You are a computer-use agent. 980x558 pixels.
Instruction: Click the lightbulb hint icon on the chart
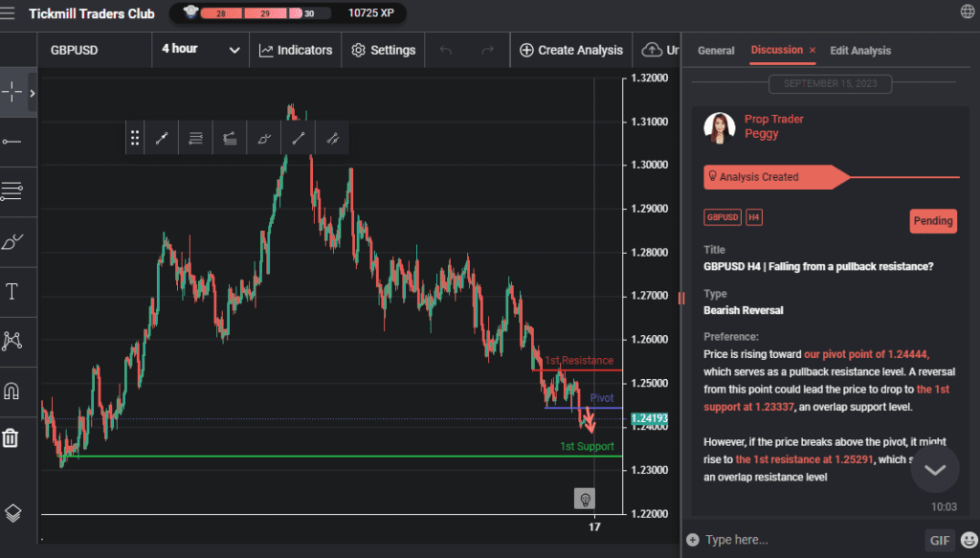[x=584, y=499]
